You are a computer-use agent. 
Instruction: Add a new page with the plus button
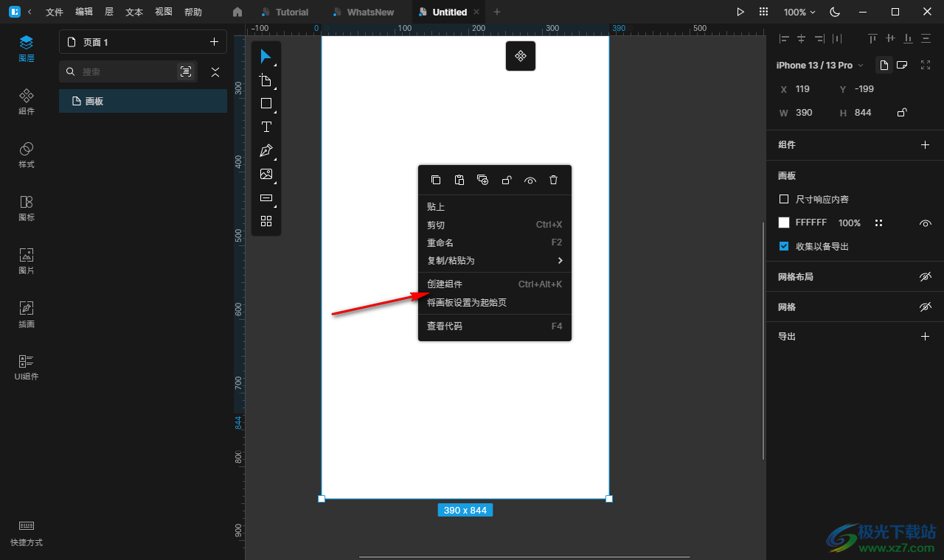coord(214,42)
